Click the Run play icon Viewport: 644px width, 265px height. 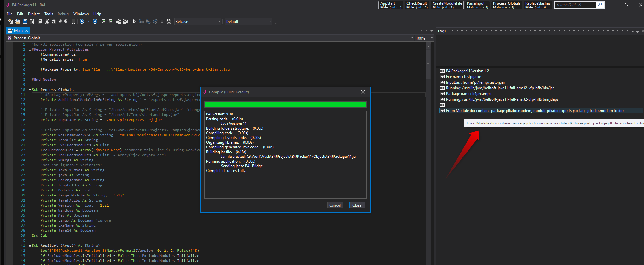(x=135, y=21)
